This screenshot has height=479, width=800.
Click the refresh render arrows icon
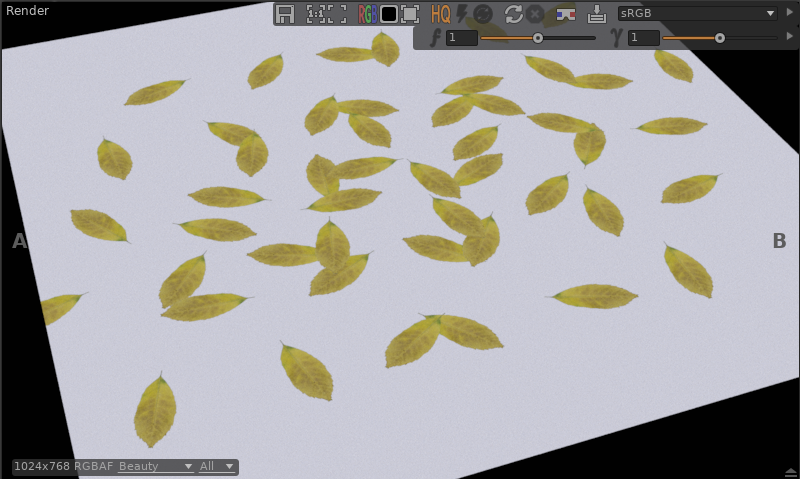pyautogui.click(x=514, y=14)
